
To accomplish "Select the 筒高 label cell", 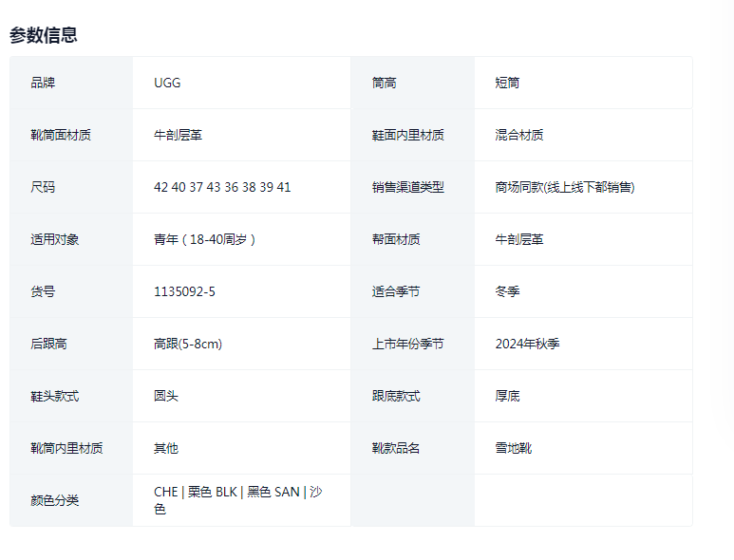I will [x=413, y=83].
